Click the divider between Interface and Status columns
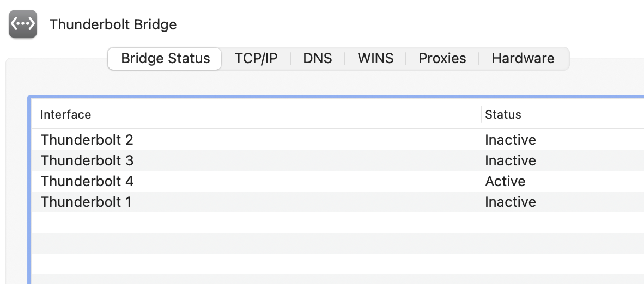This screenshot has height=284, width=644. point(481,114)
